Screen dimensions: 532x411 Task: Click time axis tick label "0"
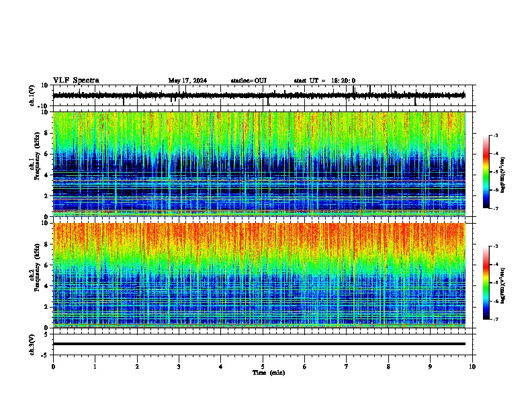tap(53, 367)
